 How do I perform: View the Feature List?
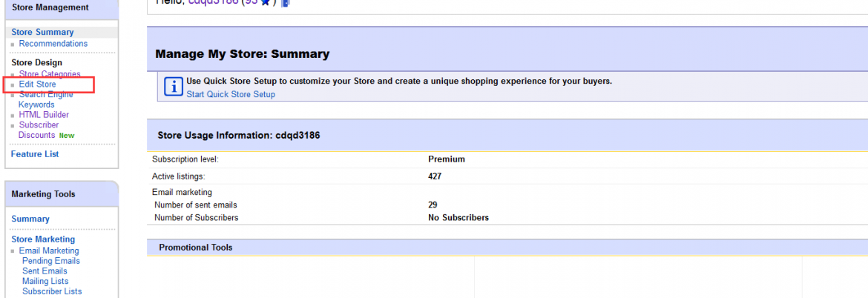coord(35,154)
